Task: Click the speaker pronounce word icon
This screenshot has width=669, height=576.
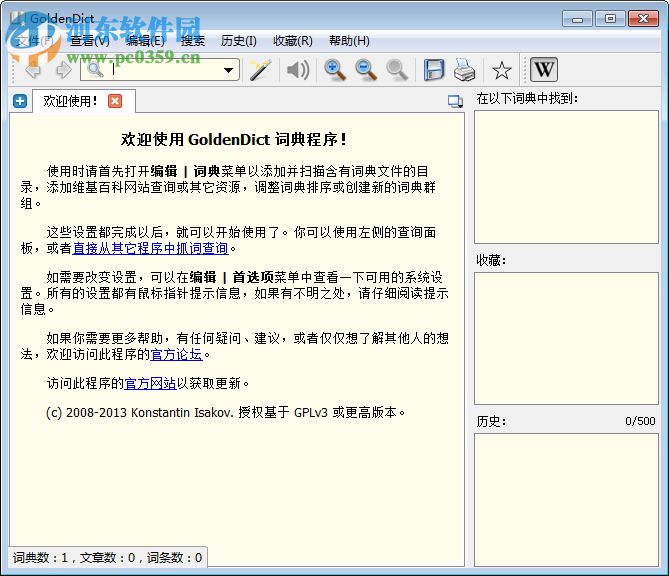Action: click(298, 70)
